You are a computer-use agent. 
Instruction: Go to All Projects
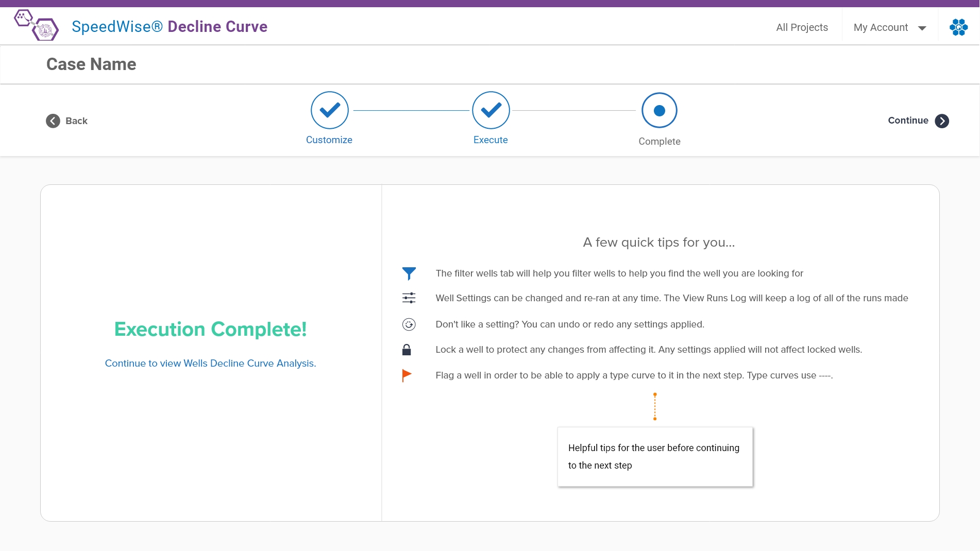pyautogui.click(x=802, y=28)
